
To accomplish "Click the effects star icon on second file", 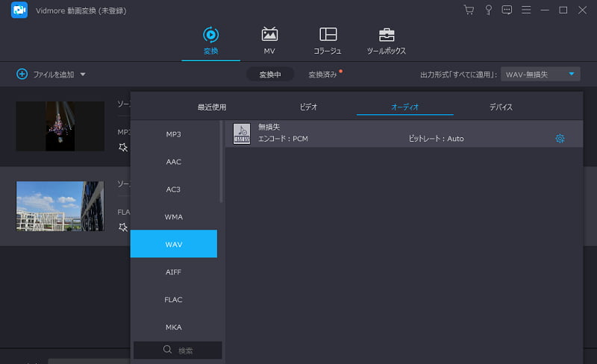I will [x=122, y=228].
